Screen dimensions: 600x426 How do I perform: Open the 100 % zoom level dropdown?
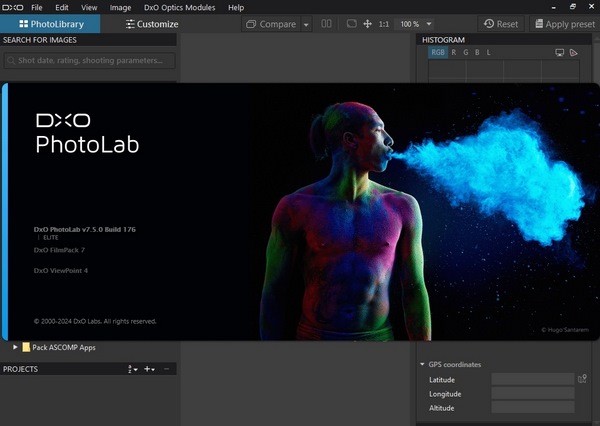point(416,24)
